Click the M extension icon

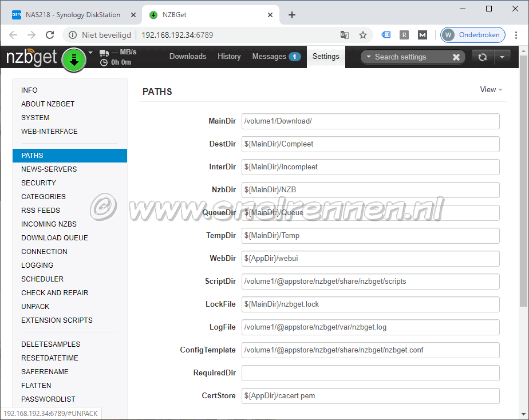click(423, 35)
